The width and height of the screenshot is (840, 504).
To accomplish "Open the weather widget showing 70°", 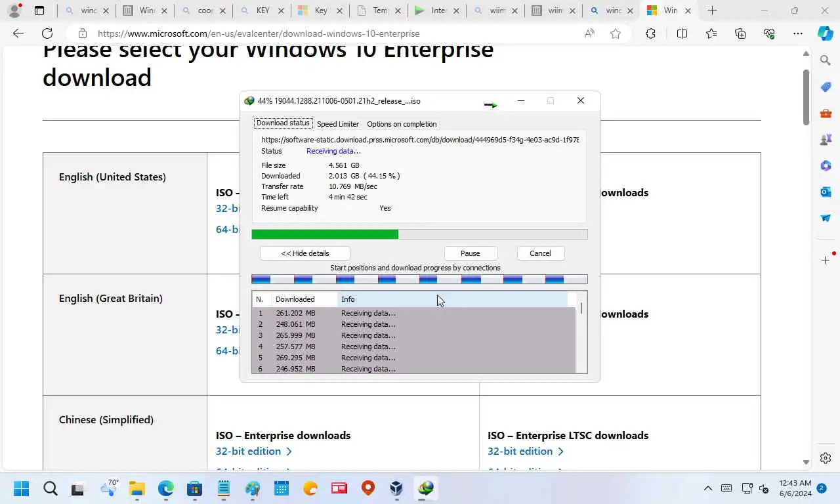I will [x=108, y=488].
